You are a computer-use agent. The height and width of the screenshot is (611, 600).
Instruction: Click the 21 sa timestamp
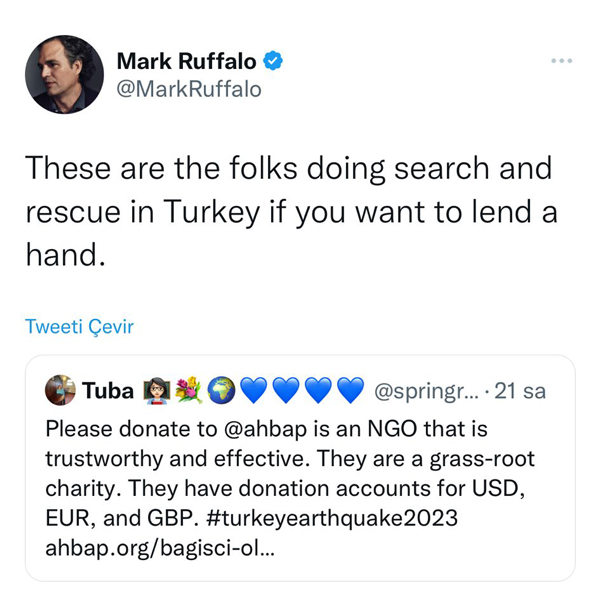[520, 391]
